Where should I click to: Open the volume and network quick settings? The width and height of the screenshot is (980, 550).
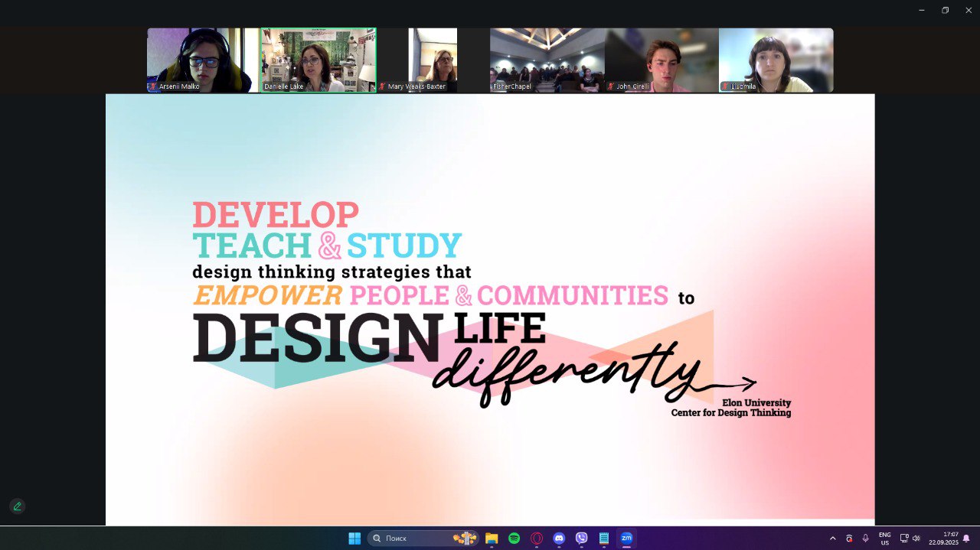tap(910, 539)
